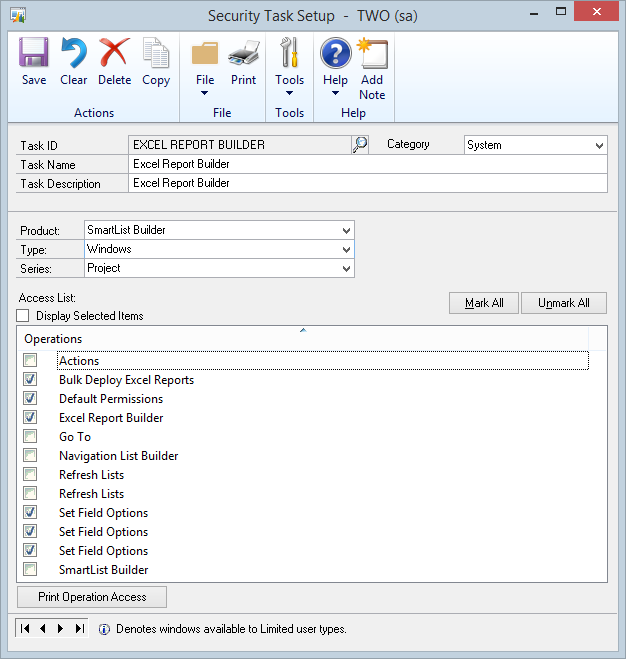Select the Default Permissions row
Image resolution: width=626 pixels, height=659 pixels.
point(322,398)
